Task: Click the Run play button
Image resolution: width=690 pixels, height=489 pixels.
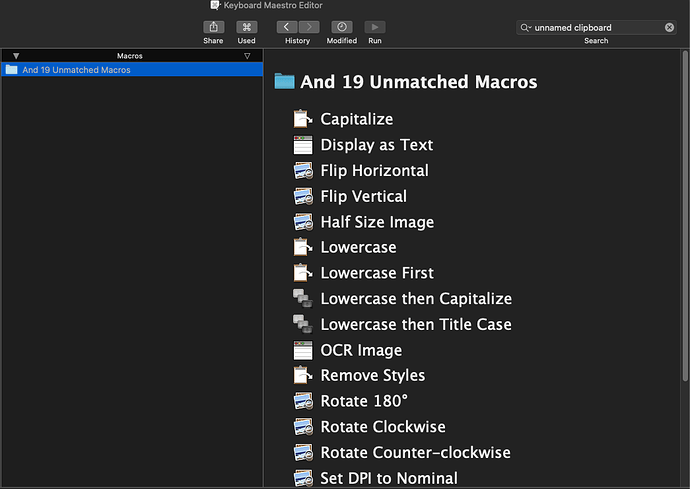Action: (x=375, y=27)
